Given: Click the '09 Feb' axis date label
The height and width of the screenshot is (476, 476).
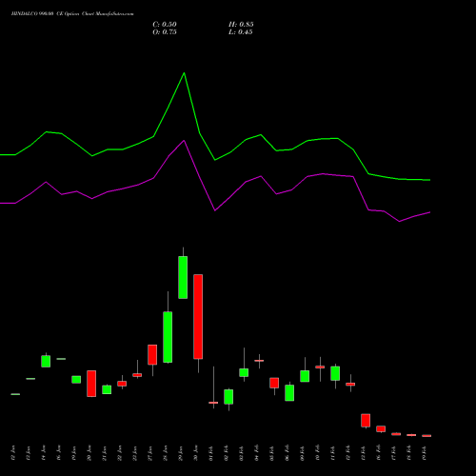Looking at the screenshot, I should point(303,453).
